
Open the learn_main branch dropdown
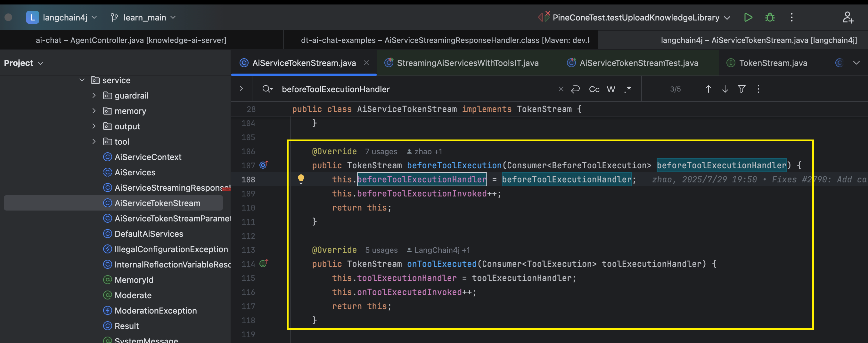(x=143, y=17)
